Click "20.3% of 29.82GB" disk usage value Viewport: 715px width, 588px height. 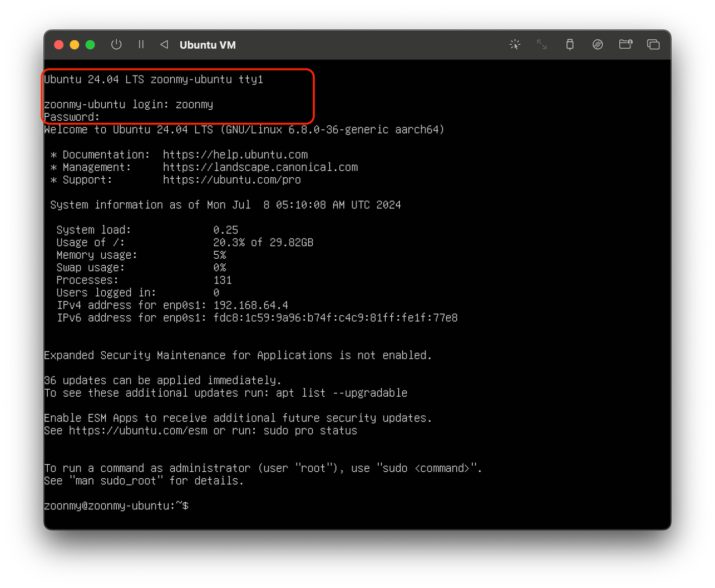pos(263,243)
